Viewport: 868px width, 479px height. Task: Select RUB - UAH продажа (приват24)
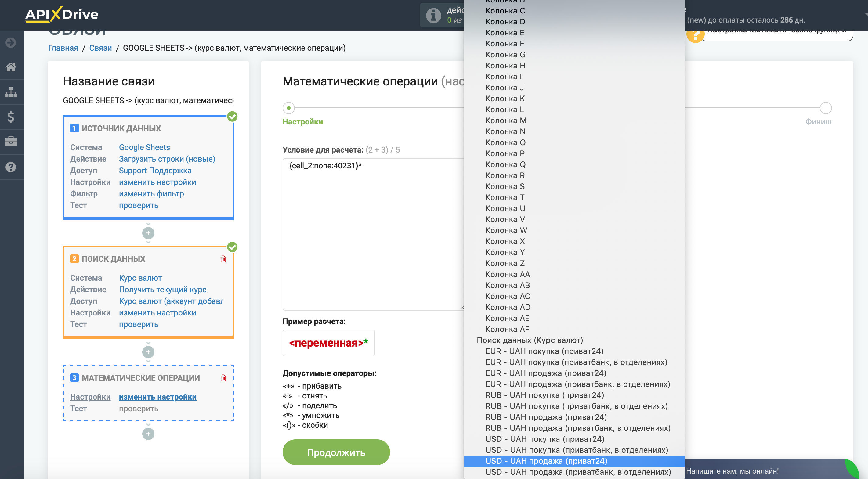[x=574, y=417]
